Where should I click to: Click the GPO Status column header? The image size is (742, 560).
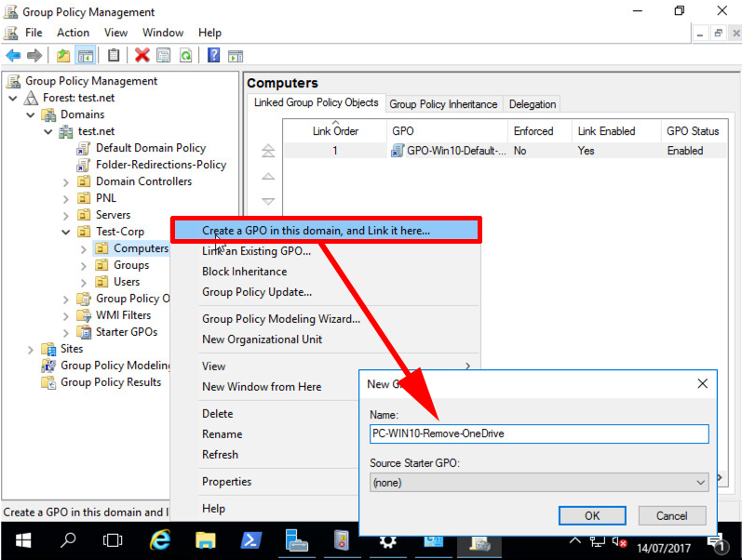coord(693,131)
